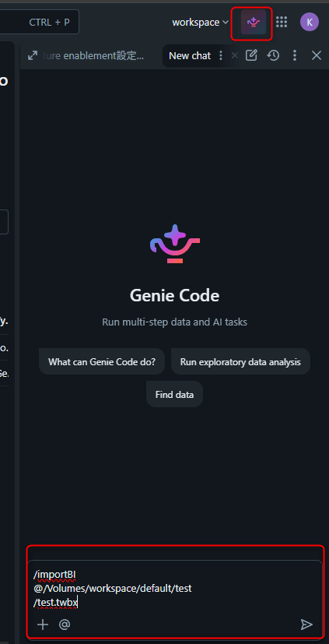The image size is (329, 644).
Task: Click the user avatar K
Action: pyautogui.click(x=310, y=22)
